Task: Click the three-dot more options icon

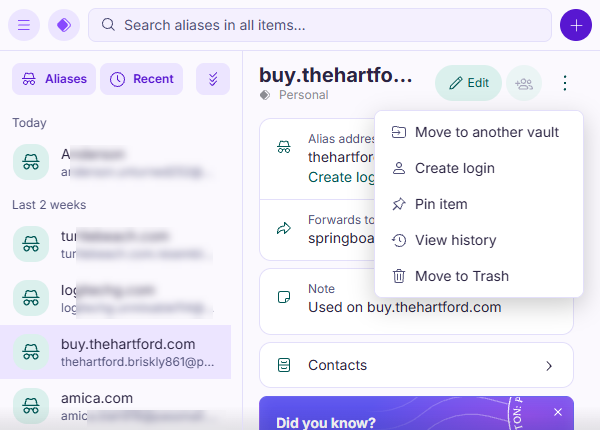Action: point(565,83)
